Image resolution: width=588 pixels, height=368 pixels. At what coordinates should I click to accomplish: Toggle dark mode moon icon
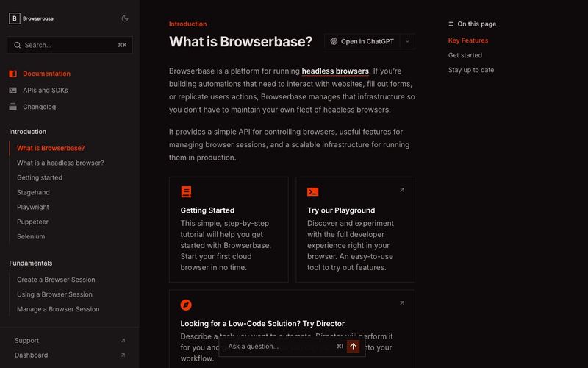pyautogui.click(x=125, y=18)
